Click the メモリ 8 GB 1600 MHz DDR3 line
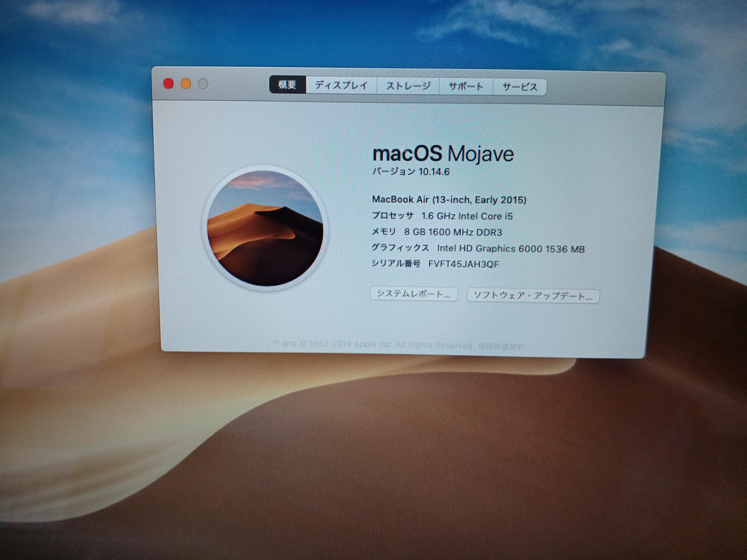The height and width of the screenshot is (560, 747). pos(437,232)
